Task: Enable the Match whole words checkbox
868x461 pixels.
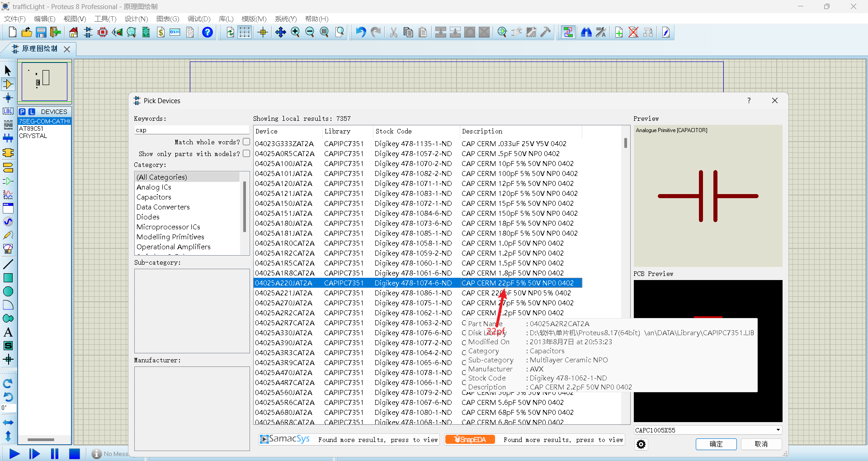Action: click(x=246, y=142)
